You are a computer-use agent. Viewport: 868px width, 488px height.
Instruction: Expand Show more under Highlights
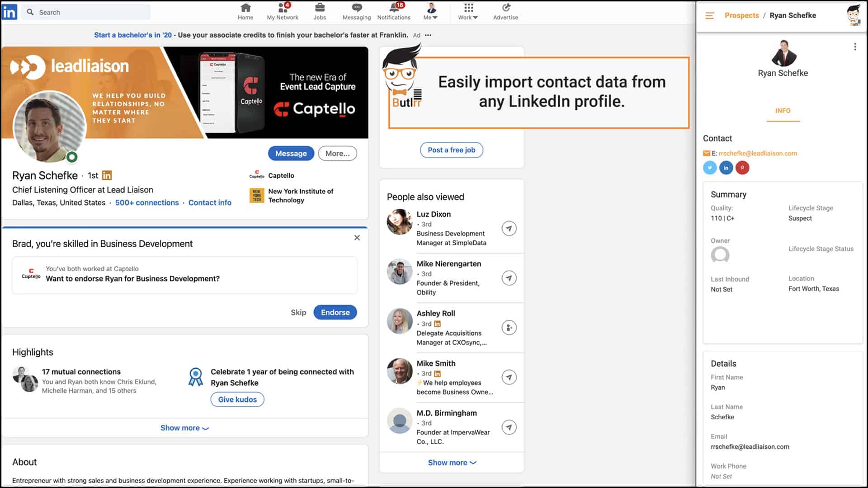(x=184, y=428)
